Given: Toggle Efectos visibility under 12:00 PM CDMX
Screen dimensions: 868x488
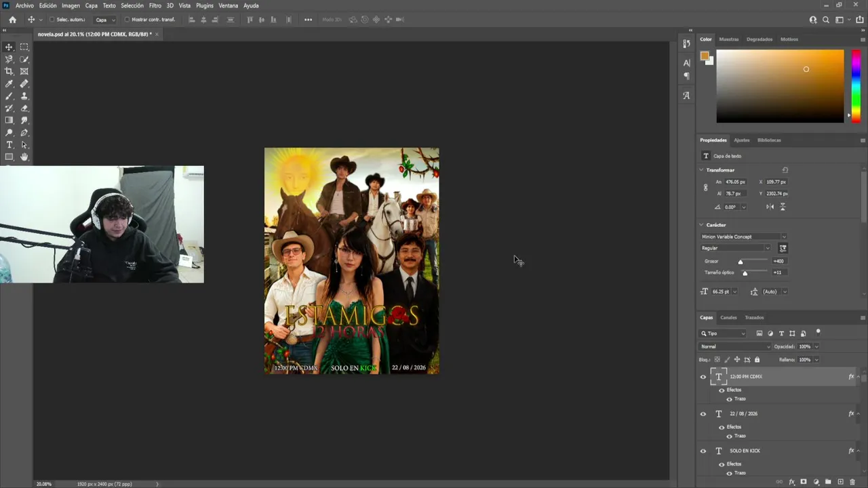Looking at the screenshot, I should (x=722, y=390).
